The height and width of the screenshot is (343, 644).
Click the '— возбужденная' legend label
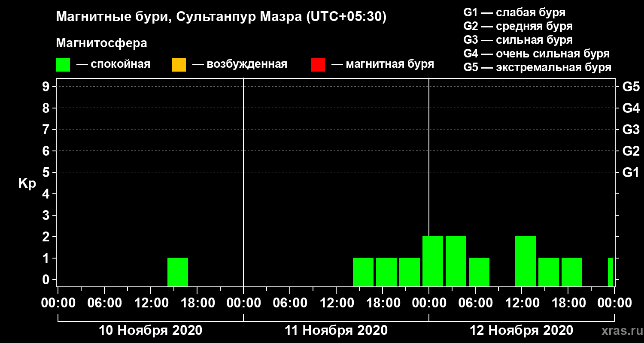click(240, 64)
